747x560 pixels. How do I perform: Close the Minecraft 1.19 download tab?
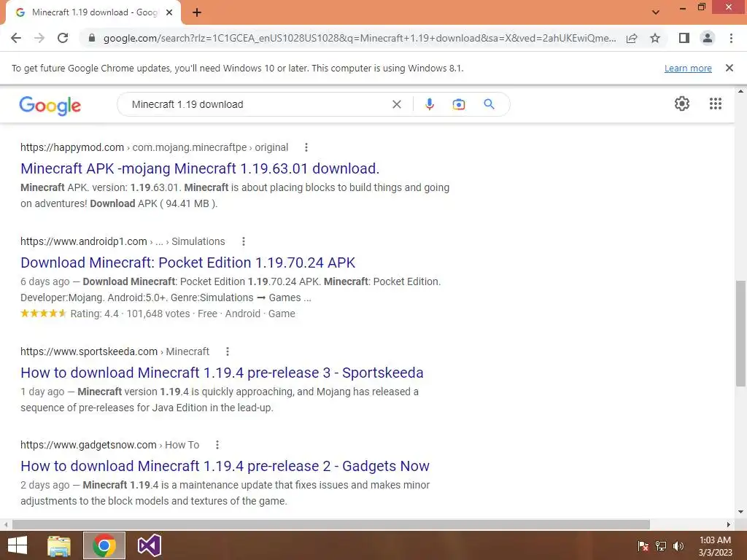(x=169, y=12)
